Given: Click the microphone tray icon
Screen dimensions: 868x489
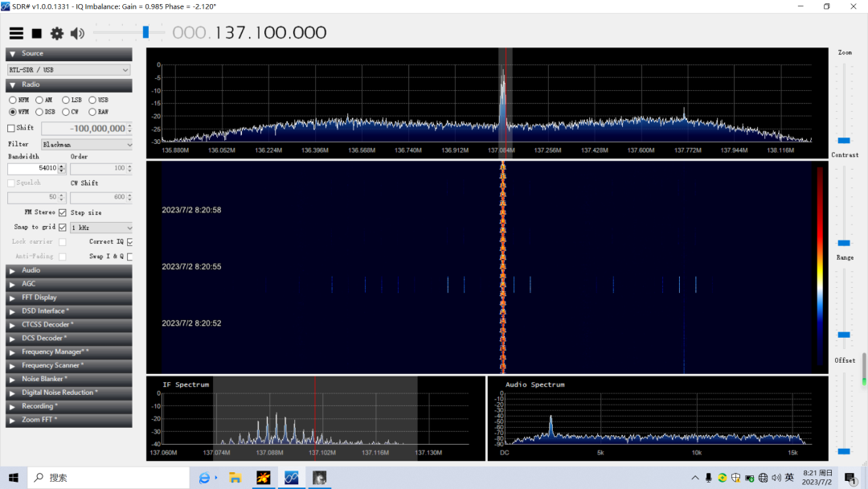Looking at the screenshot, I should (x=709, y=478).
